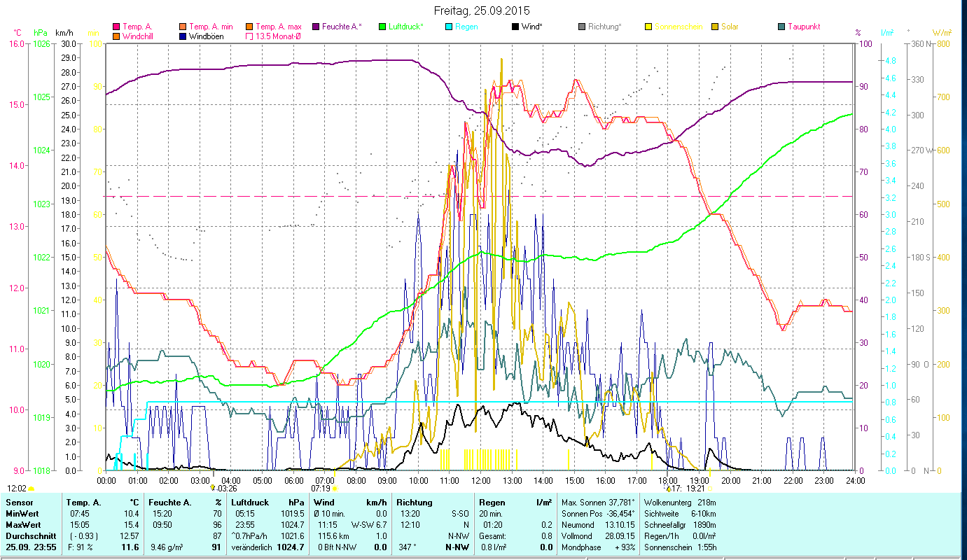The image size is (967, 560).
Task: Click the 12:00 hour label on time axis
Action: point(481,480)
